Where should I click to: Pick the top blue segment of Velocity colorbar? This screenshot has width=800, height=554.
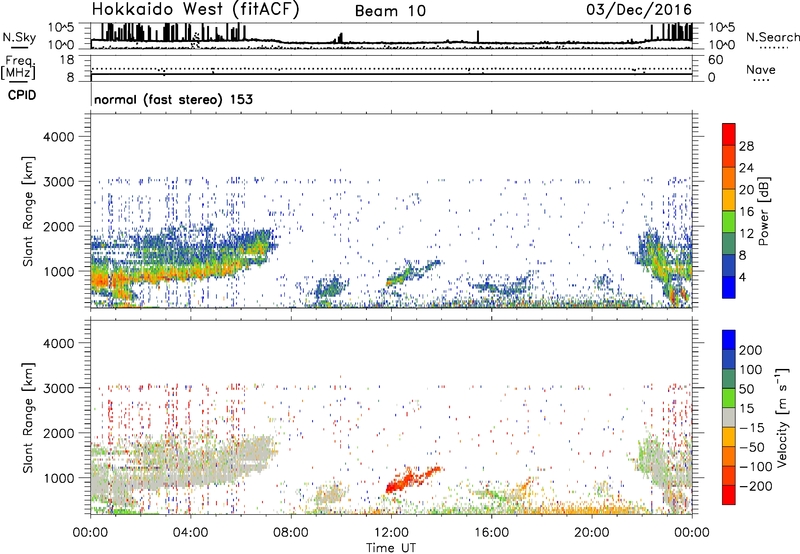click(729, 340)
